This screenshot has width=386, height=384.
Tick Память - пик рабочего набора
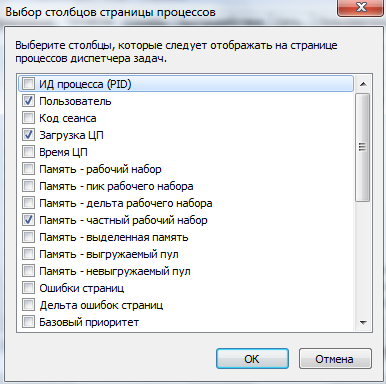[28, 186]
